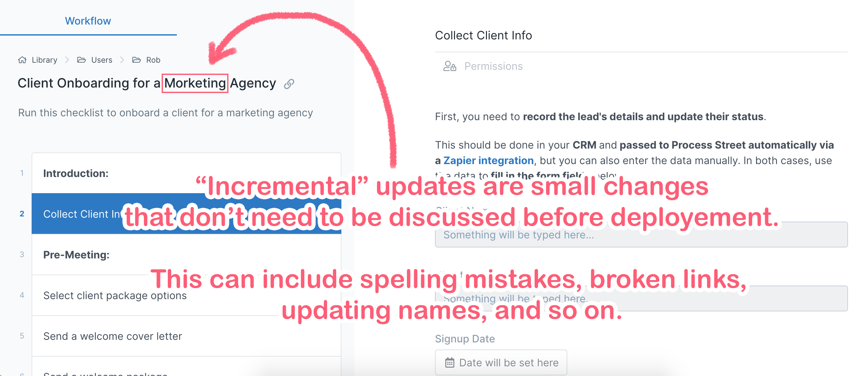Click the lock icon next to Permissions label
The image size is (868, 376).
(x=449, y=66)
